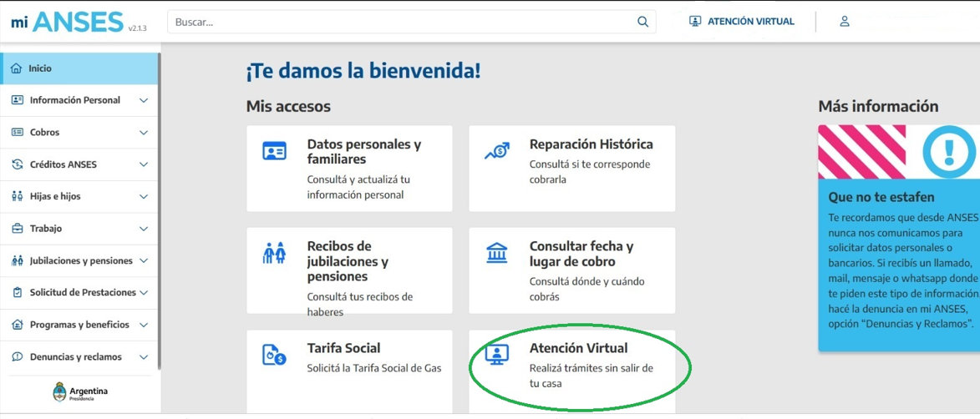Open the Trabajo menu label
Image resolution: width=980 pixels, height=419 pixels.
(x=46, y=229)
